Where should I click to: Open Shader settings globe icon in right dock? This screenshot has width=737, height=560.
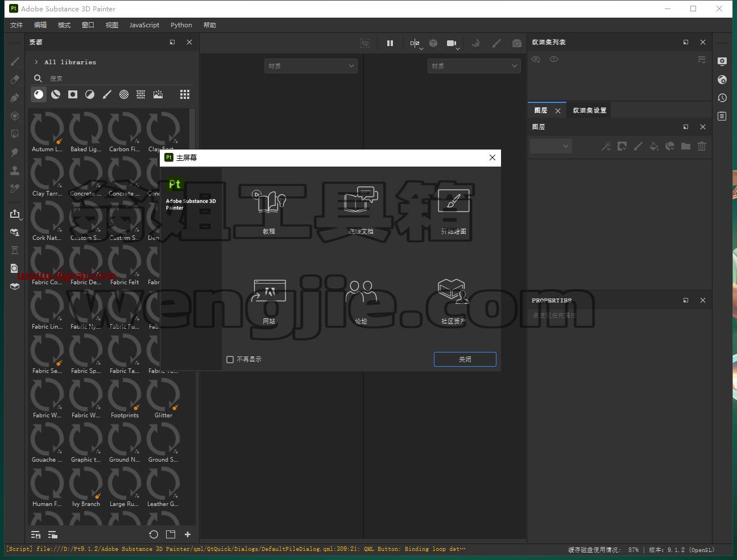point(722,80)
